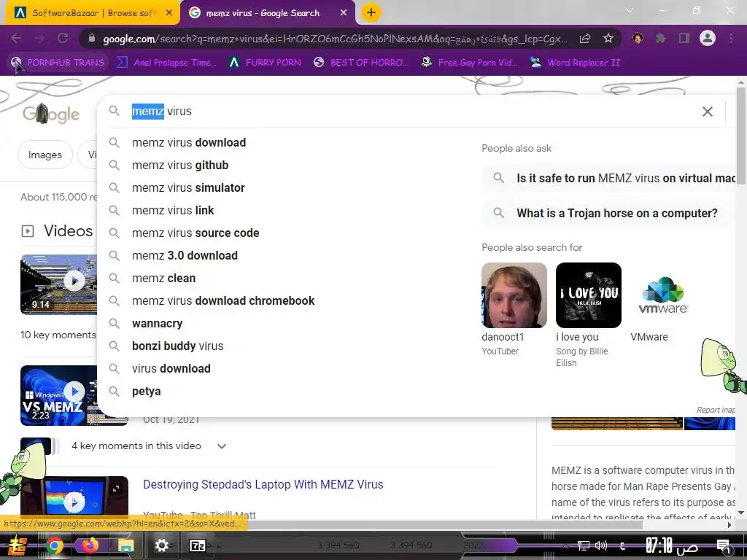Click What is a Trojan horse question
The height and width of the screenshot is (560, 747).
(610, 213)
